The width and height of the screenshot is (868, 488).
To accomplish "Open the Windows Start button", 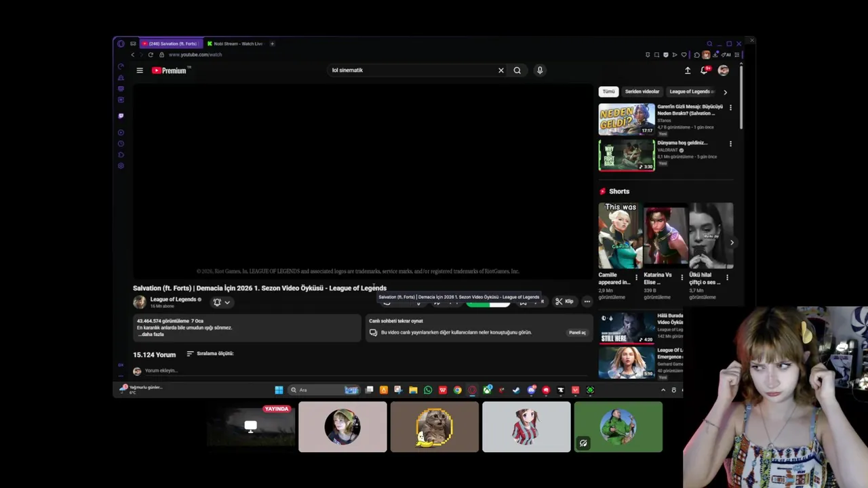I will pyautogui.click(x=279, y=390).
